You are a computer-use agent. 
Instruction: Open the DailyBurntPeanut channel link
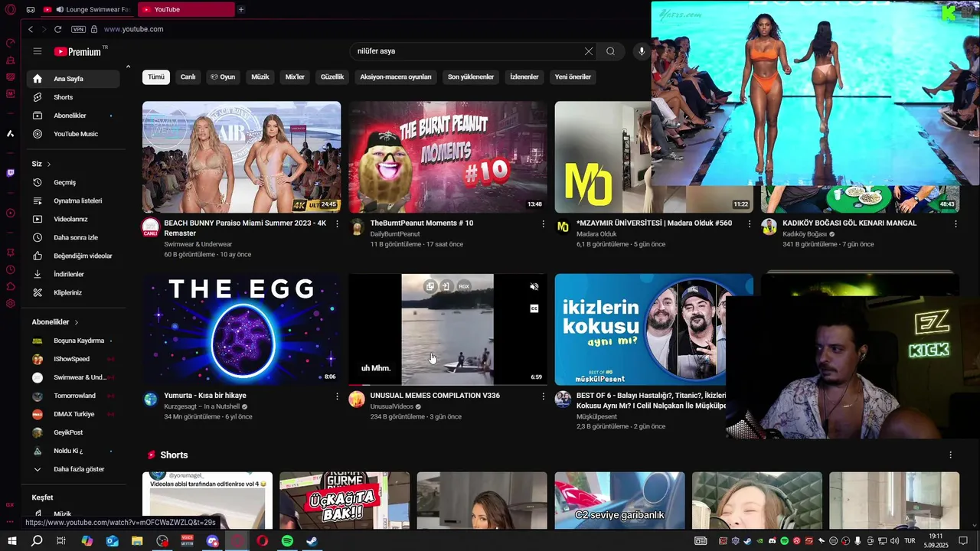(395, 234)
